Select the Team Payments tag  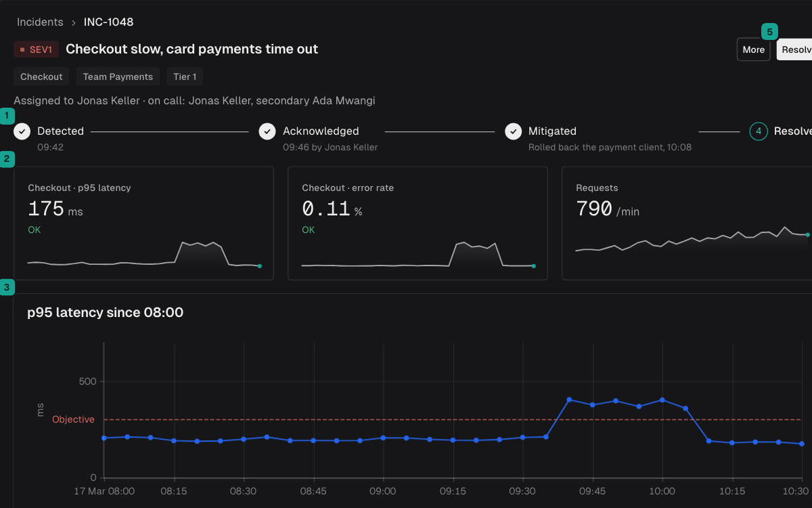(118, 77)
